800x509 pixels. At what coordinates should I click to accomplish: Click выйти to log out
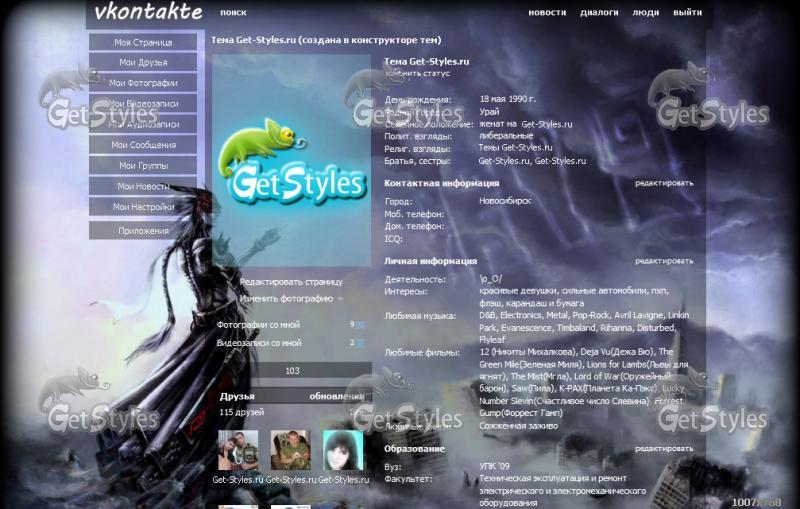(687, 12)
